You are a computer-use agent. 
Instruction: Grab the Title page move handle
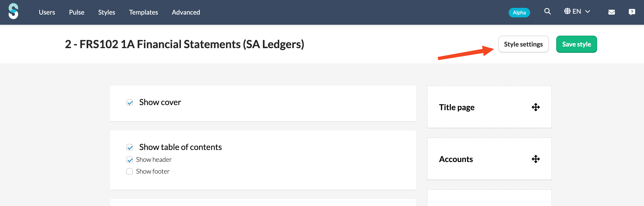536,107
